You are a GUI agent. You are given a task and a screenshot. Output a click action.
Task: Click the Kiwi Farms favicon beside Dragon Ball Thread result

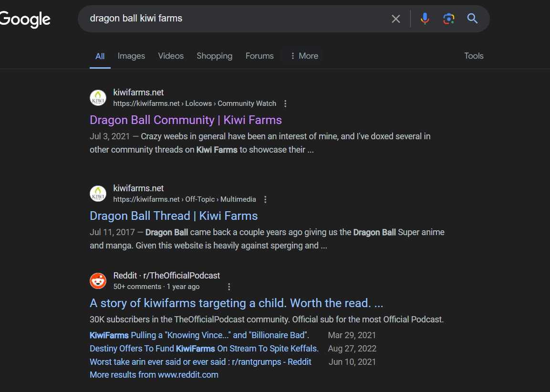98,194
